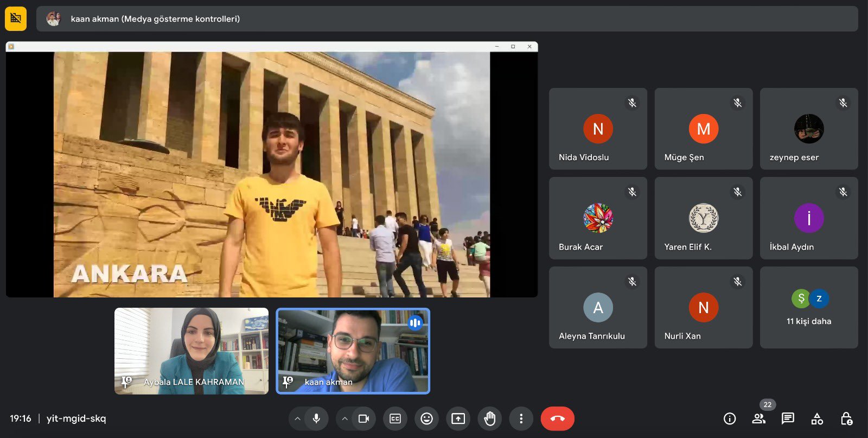Open the emoji reactions button
This screenshot has width=868, height=438.
coord(426,418)
